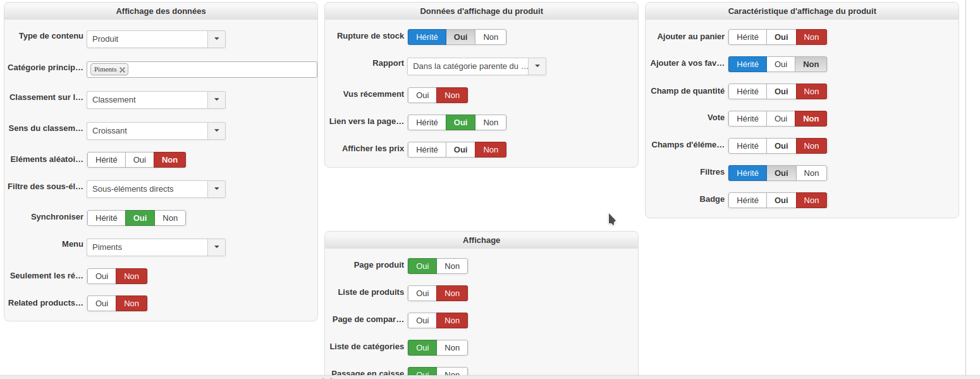Set Rupture de stock to Non

491,37
